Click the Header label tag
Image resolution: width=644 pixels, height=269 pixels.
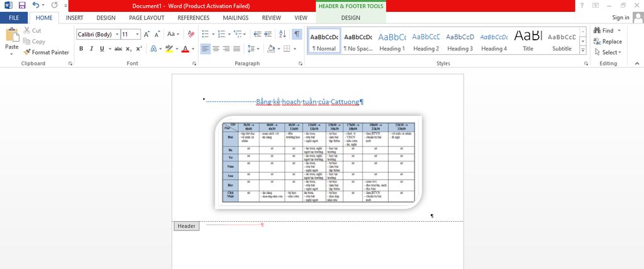186,226
